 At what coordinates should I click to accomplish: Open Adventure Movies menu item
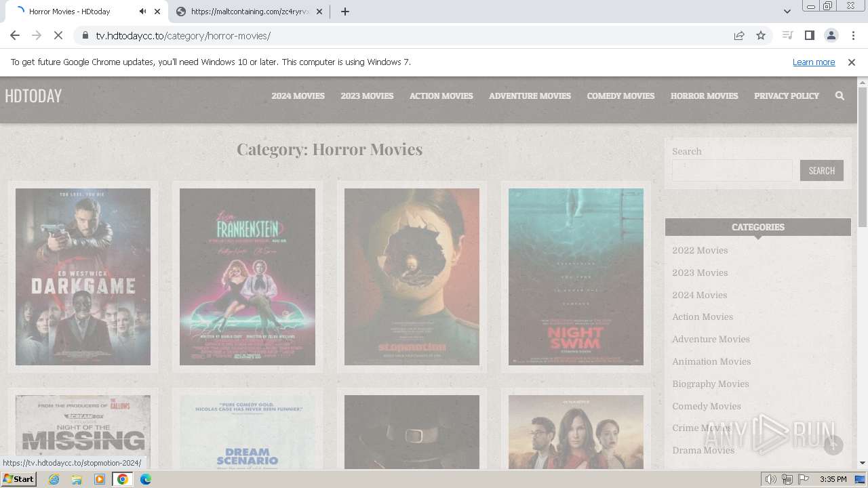coord(530,96)
